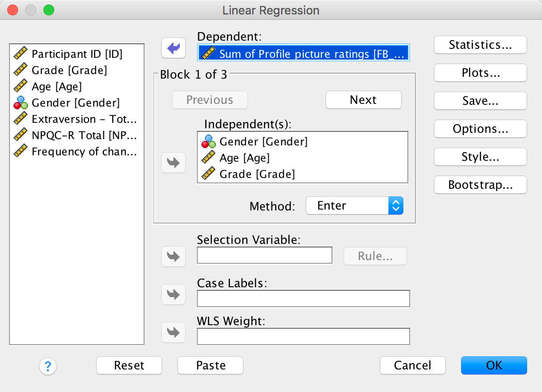The height and width of the screenshot is (392, 542).
Task: Open the Statistics dialog
Action: click(480, 45)
